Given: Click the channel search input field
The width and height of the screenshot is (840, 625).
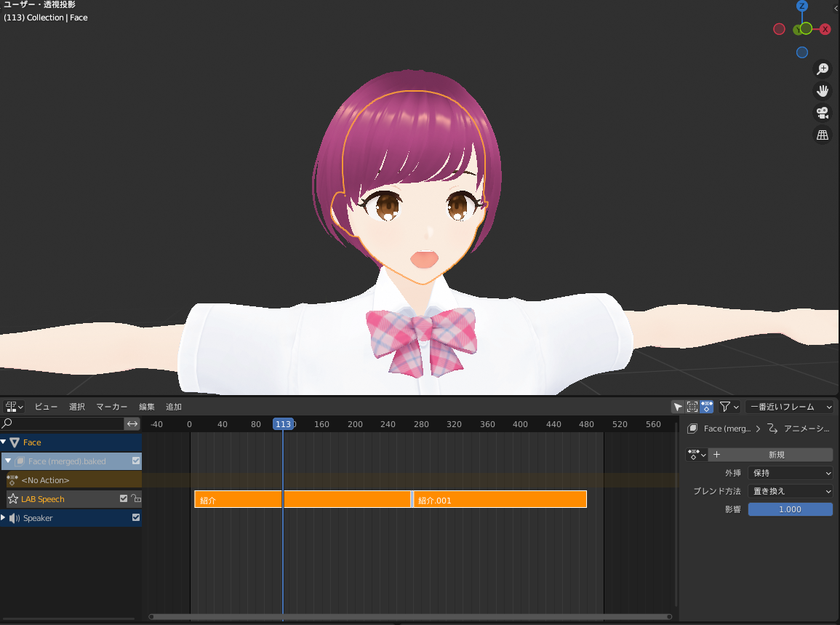Looking at the screenshot, I should (62, 424).
